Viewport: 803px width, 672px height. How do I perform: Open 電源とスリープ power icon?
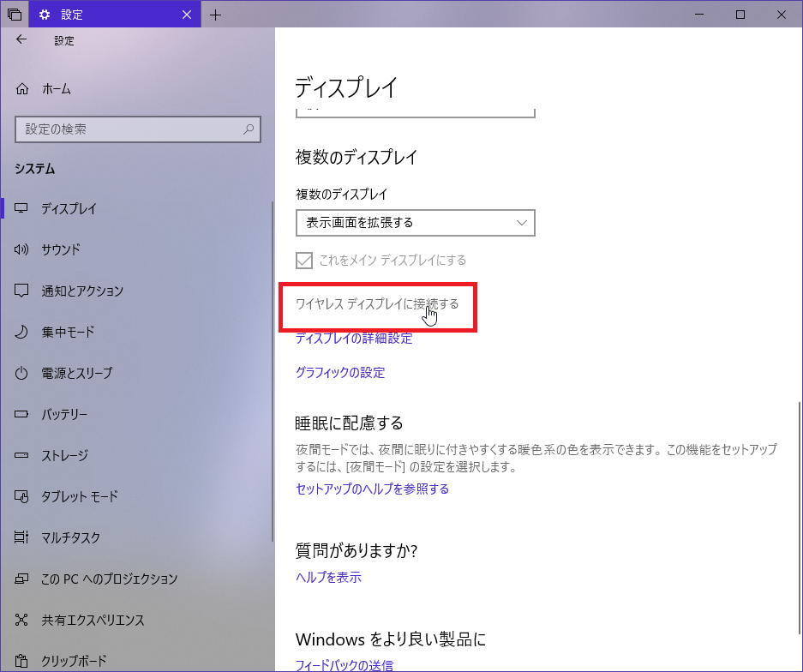click(x=21, y=373)
